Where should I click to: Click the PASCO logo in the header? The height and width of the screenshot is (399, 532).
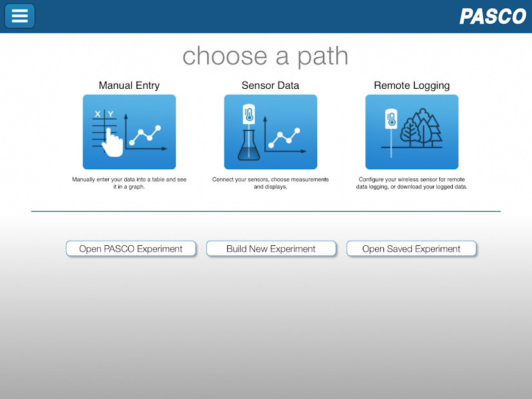493,17
